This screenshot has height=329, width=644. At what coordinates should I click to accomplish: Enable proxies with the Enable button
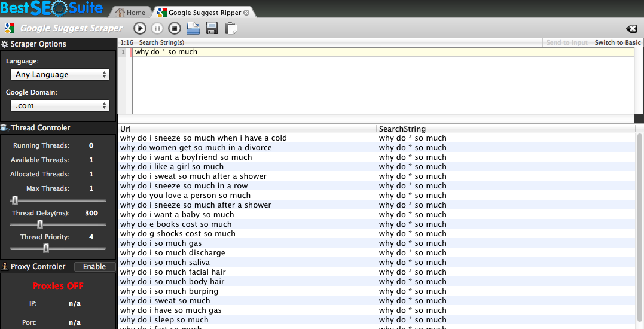[94, 267]
